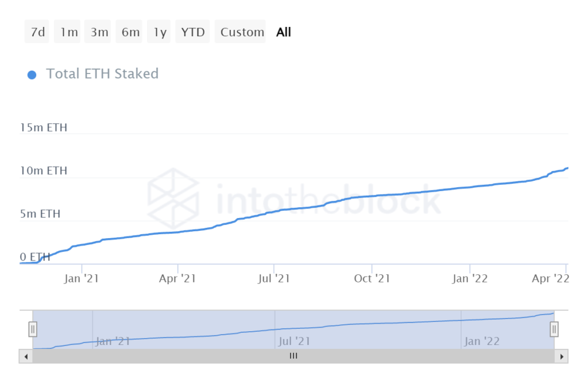The image size is (588, 392).
Task: Click the Oct '21 x-axis label
Action: 372,278
